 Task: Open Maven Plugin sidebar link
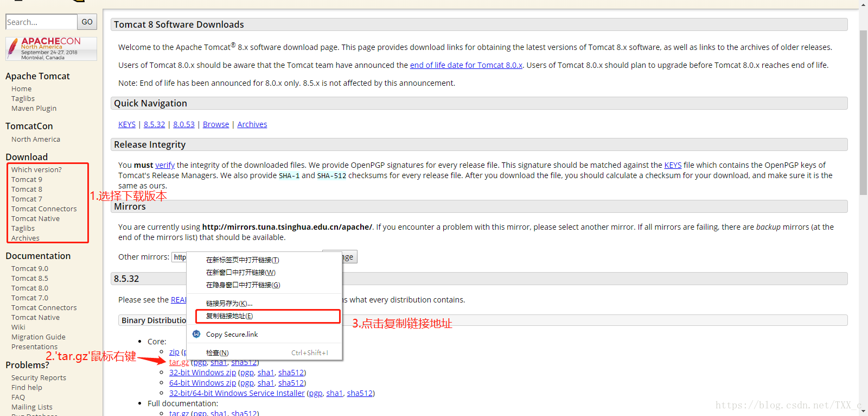pos(34,109)
